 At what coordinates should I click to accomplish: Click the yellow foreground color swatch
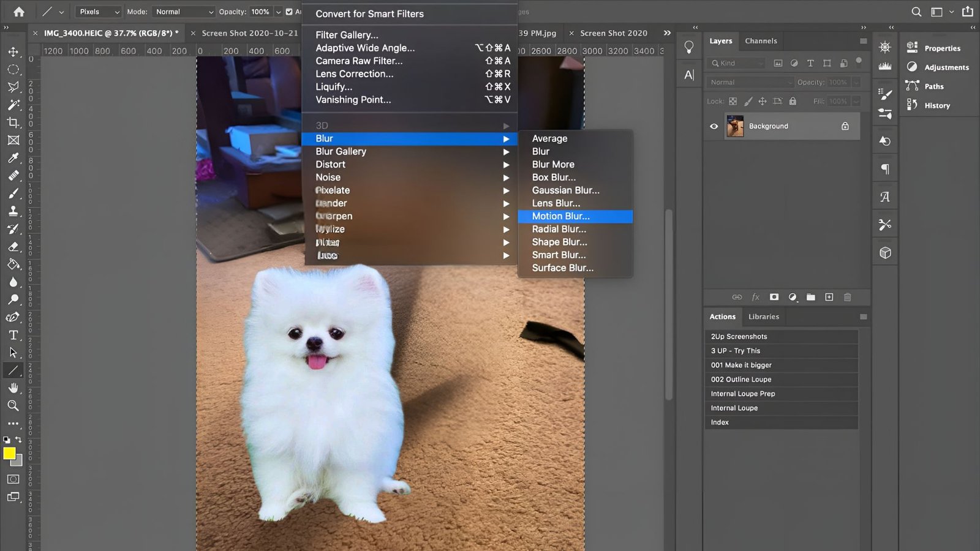pos(9,453)
